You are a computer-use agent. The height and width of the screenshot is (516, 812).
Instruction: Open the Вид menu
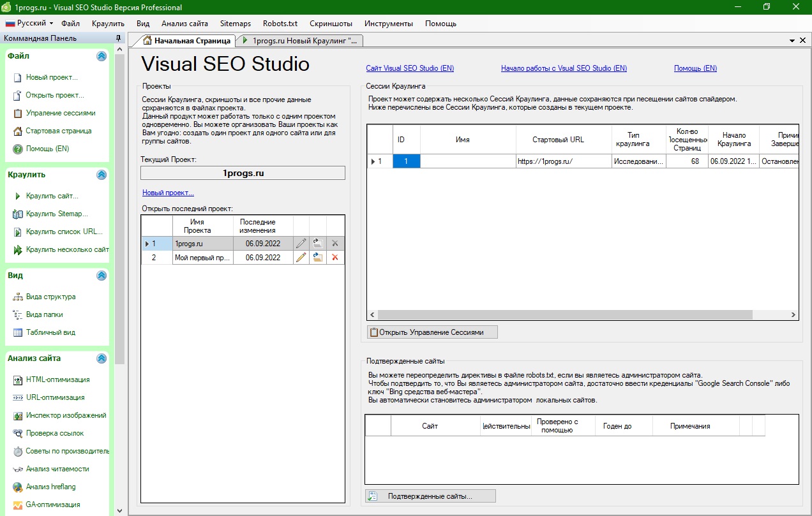pos(143,24)
